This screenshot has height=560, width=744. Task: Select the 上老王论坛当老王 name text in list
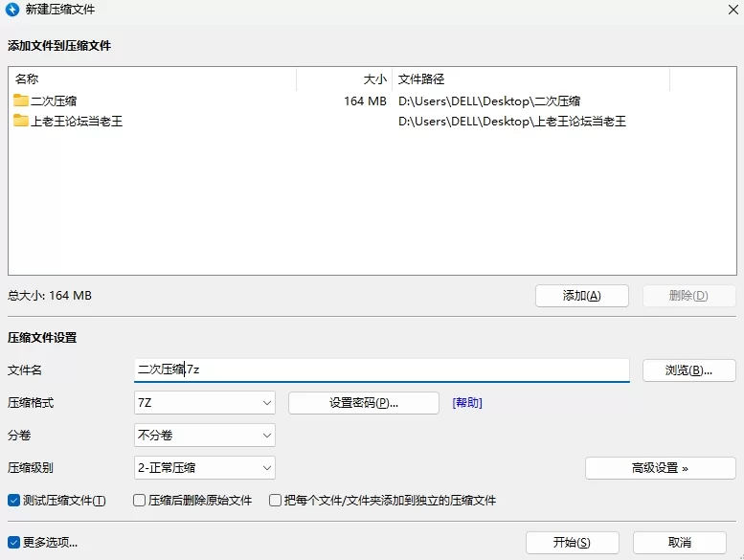[x=77, y=122]
